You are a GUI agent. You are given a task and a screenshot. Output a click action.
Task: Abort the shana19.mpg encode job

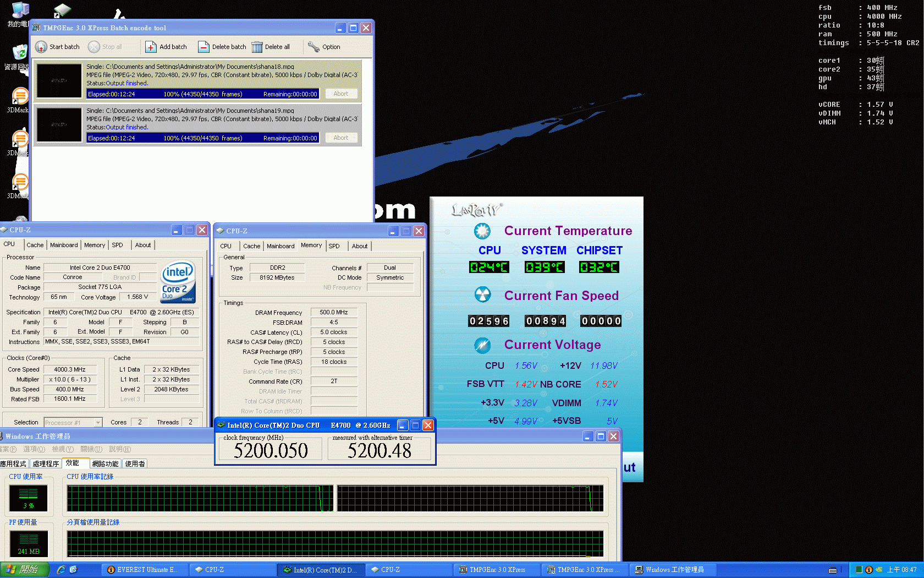coord(341,138)
